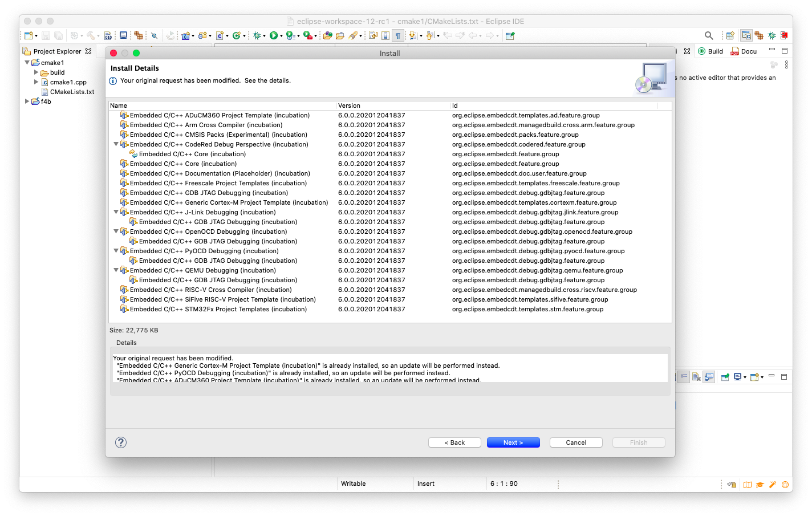
Task: Click the Debug bug icon in toolbar
Action: (x=257, y=35)
